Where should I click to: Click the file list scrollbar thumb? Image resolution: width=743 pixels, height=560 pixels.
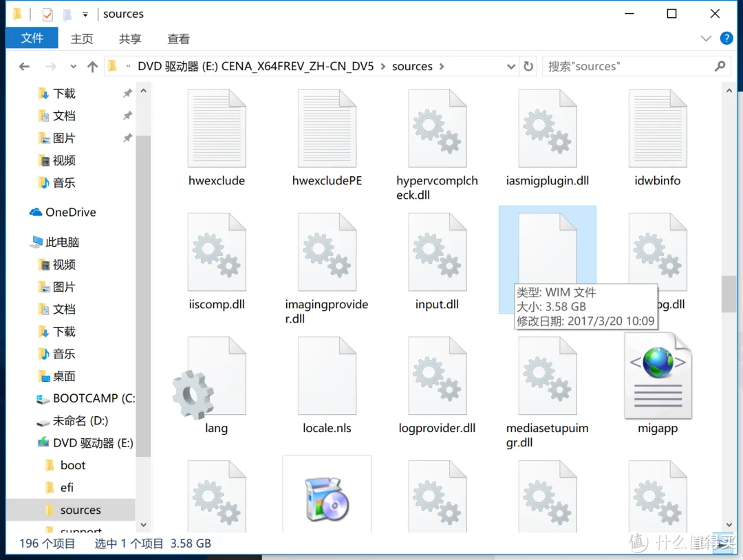coord(729,294)
